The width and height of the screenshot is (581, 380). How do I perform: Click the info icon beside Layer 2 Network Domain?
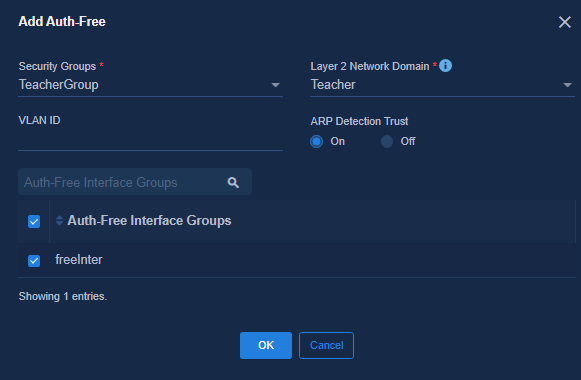coord(445,66)
